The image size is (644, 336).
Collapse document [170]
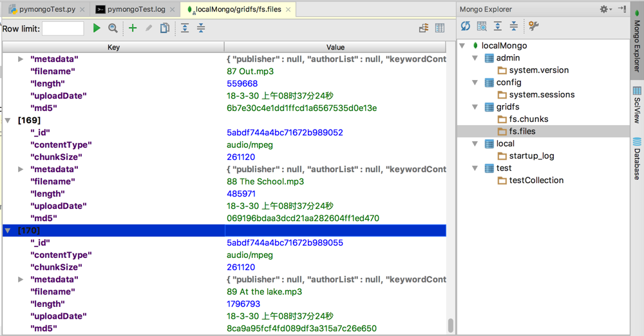[8, 231]
